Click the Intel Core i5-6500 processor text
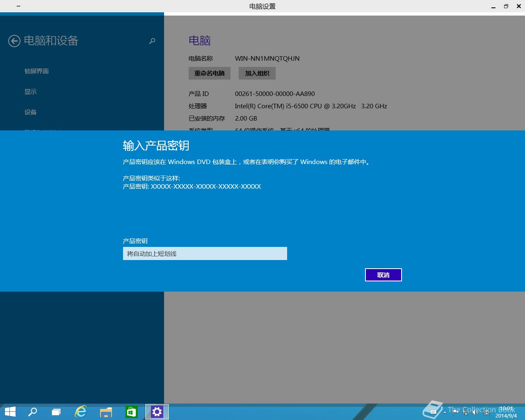Screen dimensions: 525x420 point(311,106)
